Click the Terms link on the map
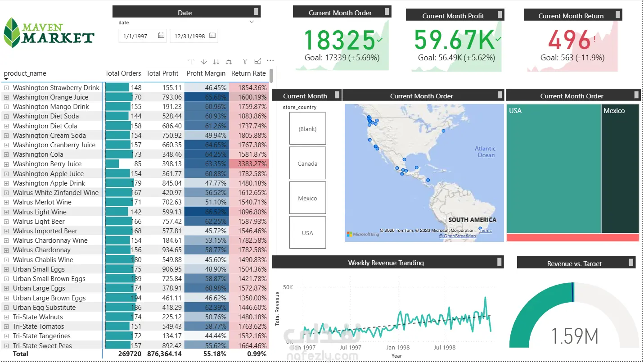 click(485, 231)
